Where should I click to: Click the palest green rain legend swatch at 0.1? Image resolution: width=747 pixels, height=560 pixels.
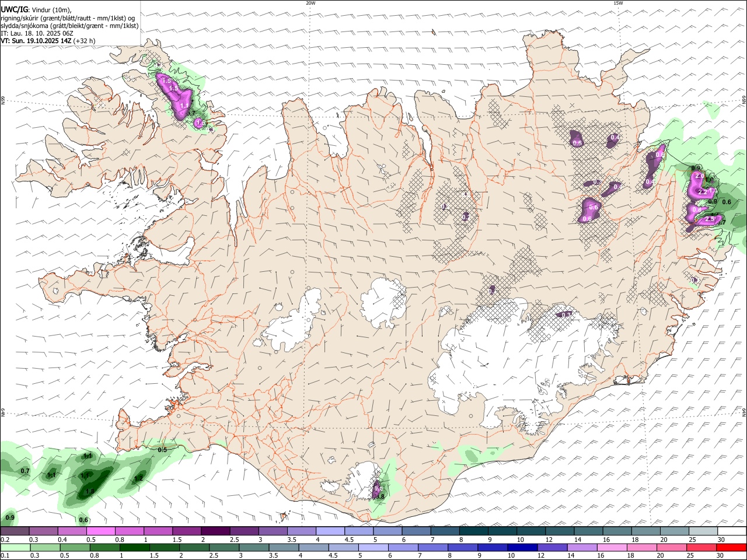(16, 548)
